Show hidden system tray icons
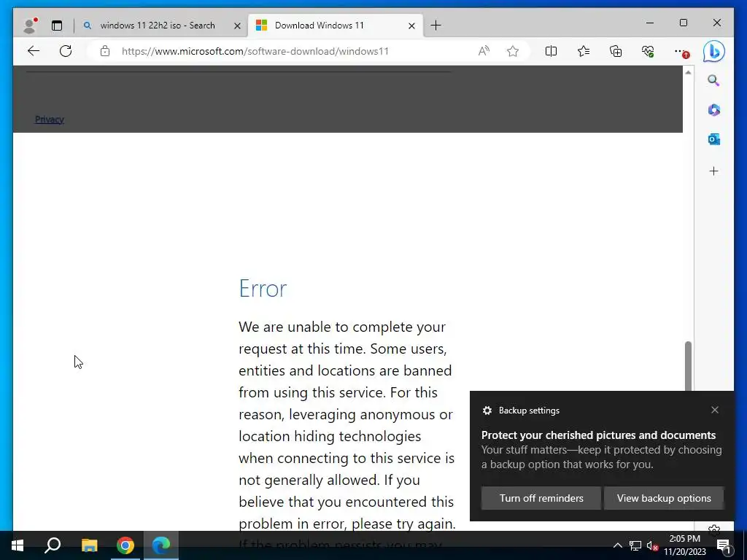This screenshot has height=560, width=747. coord(617,545)
